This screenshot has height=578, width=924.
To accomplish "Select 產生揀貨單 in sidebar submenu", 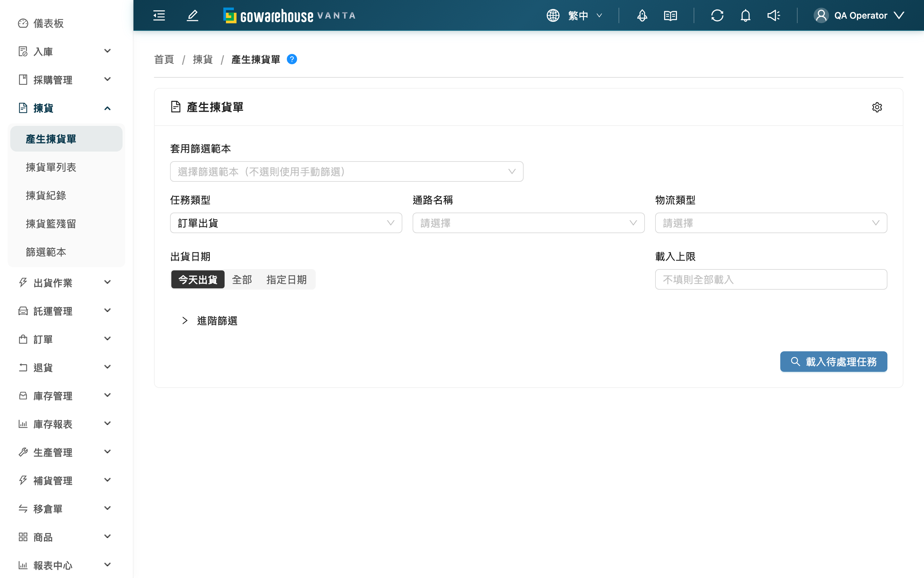I will pyautogui.click(x=66, y=139).
